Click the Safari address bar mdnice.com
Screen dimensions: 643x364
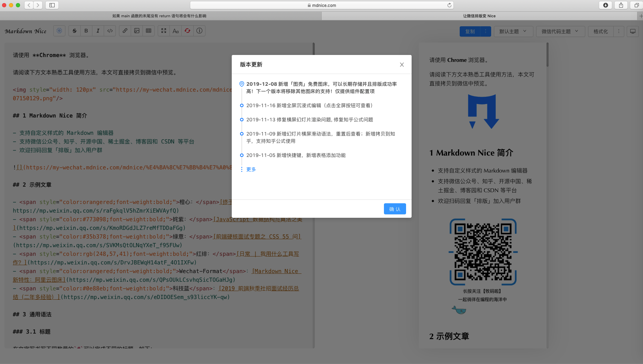pyautogui.click(x=322, y=5)
